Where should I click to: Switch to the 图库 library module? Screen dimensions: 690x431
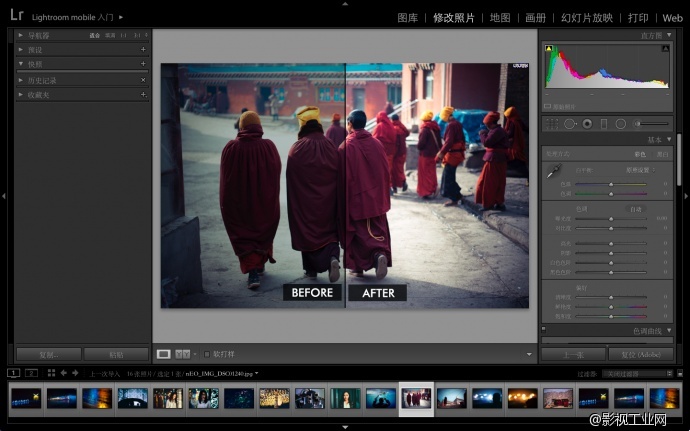coord(408,18)
